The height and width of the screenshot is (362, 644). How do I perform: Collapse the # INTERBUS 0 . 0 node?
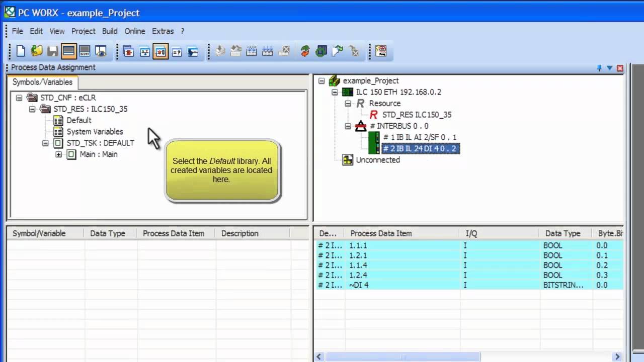[348, 126]
